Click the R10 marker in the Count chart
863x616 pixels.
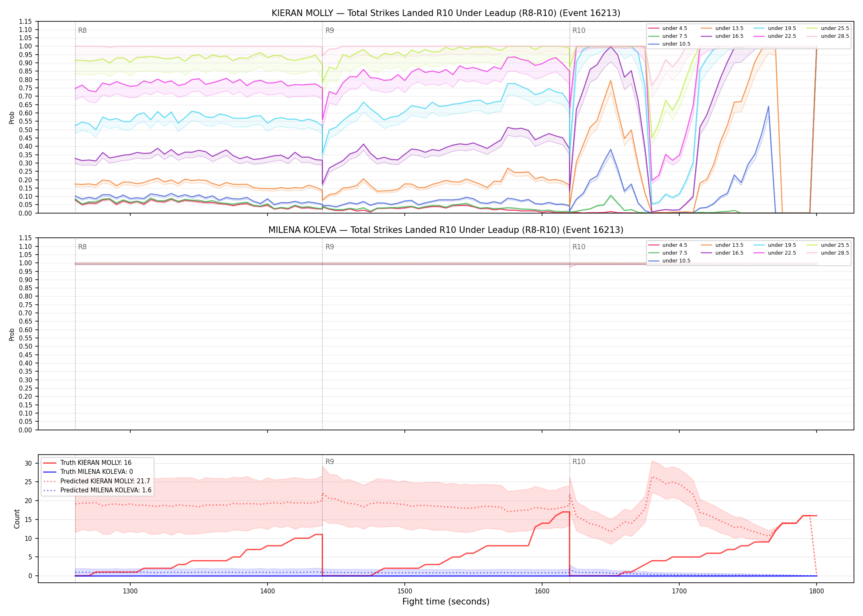pyautogui.click(x=579, y=462)
